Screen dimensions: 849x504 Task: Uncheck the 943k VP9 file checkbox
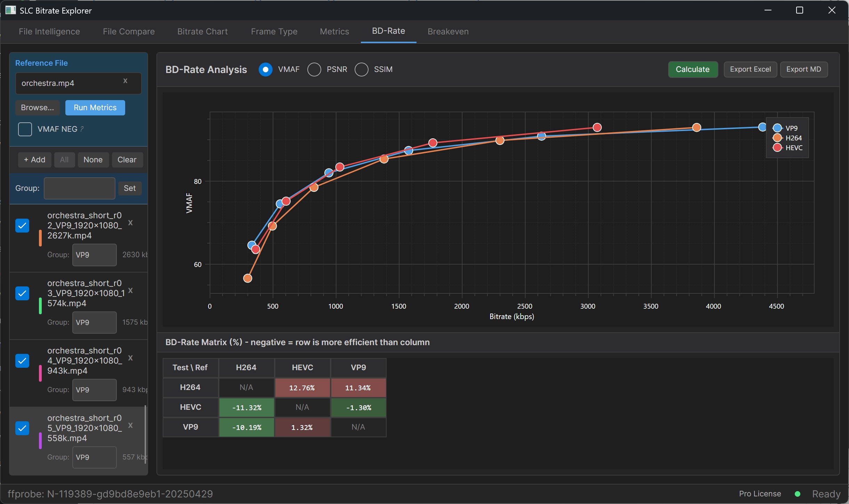click(x=22, y=361)
